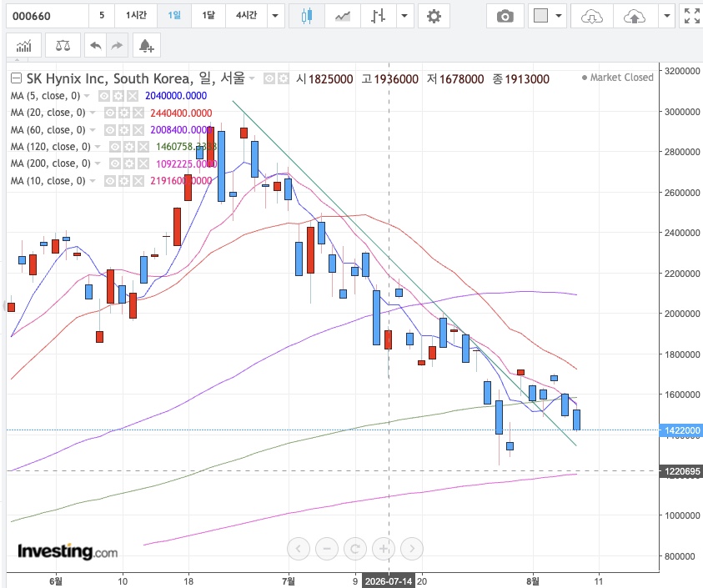This screenshot has width=703, height=588.
Task: Select the bar chart style icon
Action: coord(378,16)
